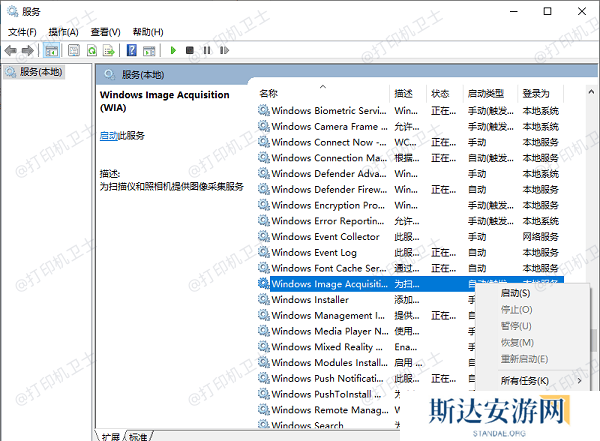Screen dimensions: 600x441
Task: Select Windows Event Log service row
Action: 314,253
